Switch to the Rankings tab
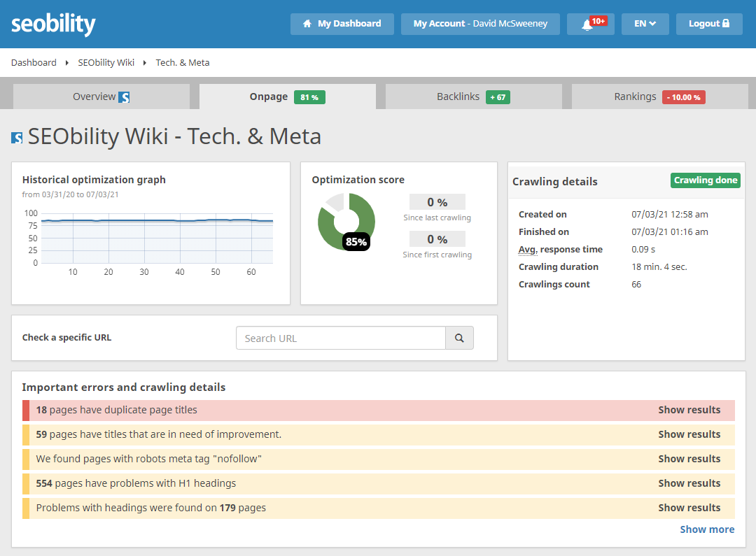Viewport: 756px width, 556px height. pos(659,97)
